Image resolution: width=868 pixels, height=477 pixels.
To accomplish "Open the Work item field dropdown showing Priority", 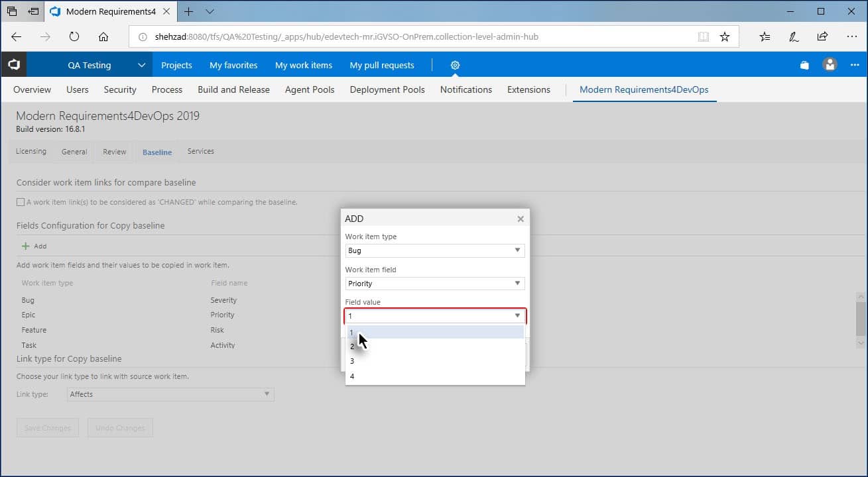I will [435, 284].
